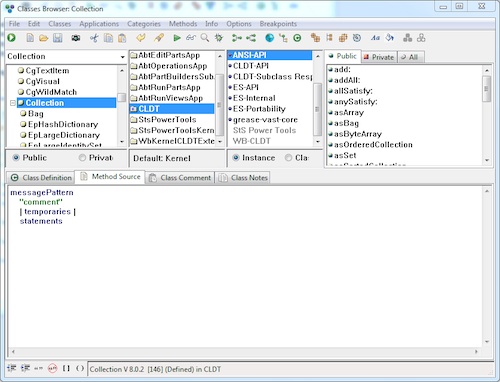Select the grease-vast-core category
The height and width of the screenshot is (382, 500).
(265, 120)
